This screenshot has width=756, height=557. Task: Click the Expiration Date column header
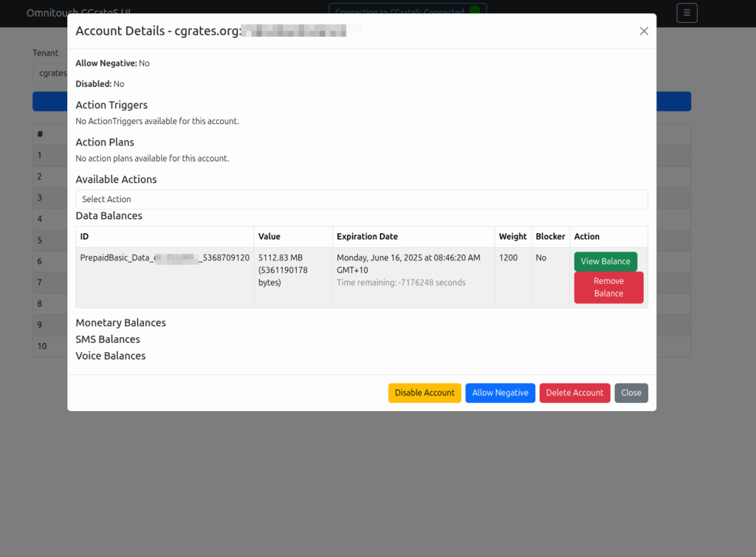[367, 237]
